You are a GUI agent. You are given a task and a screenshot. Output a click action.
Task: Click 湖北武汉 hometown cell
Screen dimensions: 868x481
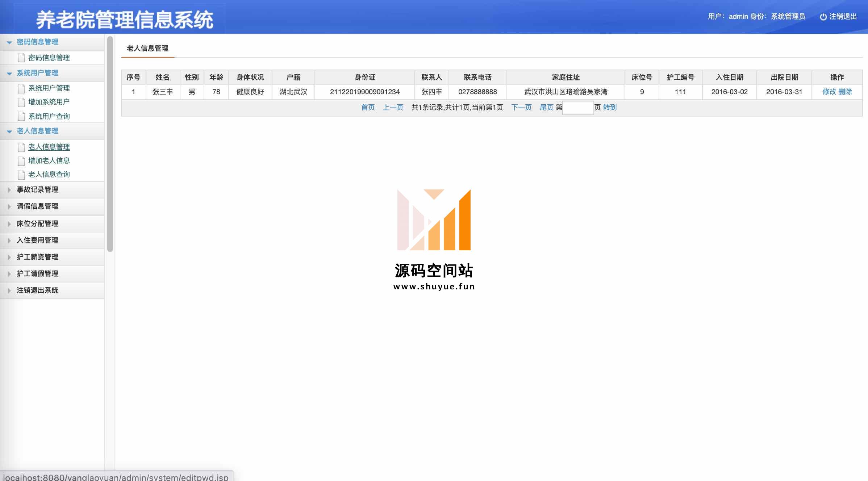293,92
